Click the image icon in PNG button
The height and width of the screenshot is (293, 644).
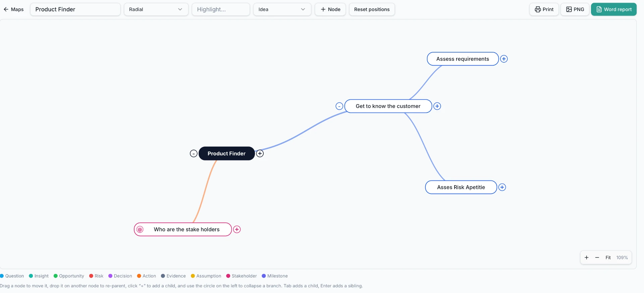569,9
